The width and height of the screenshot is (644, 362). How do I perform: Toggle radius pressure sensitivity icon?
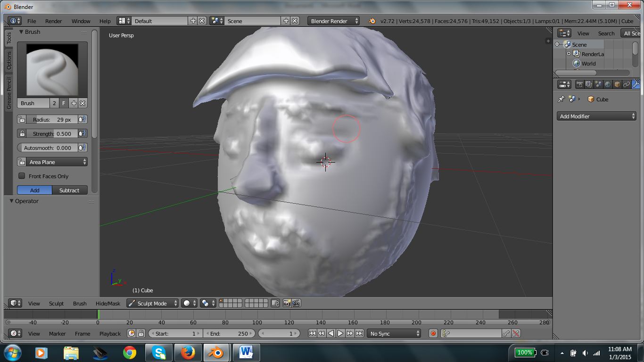(x=83, y=120)
